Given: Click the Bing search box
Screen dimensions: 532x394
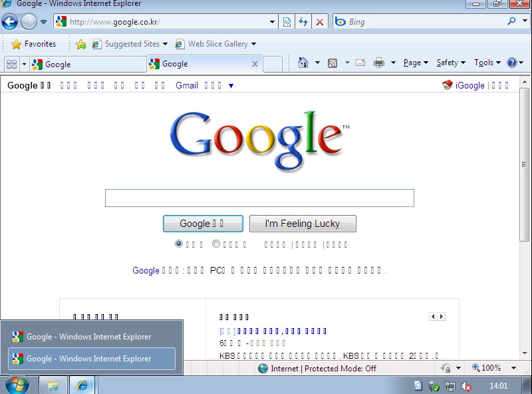Looking at the screenshot, I should (x=419, y=22).
